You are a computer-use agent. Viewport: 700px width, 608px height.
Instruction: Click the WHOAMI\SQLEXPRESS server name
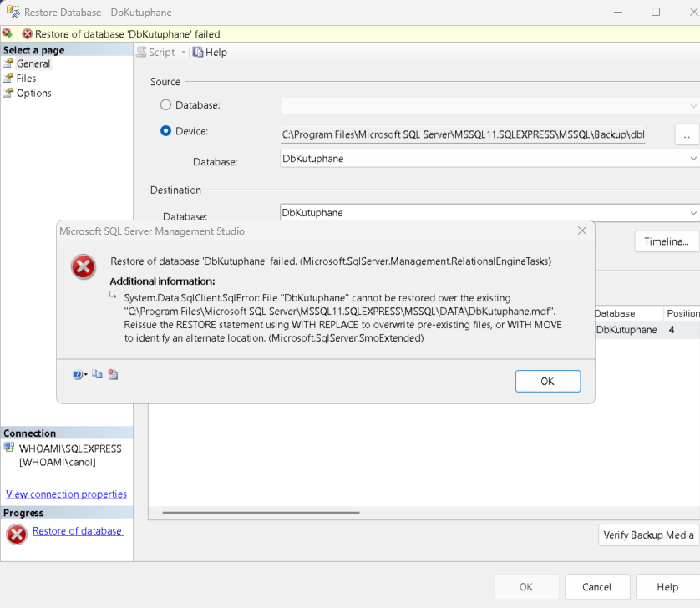pyautogui.click(x=70, y=448)
